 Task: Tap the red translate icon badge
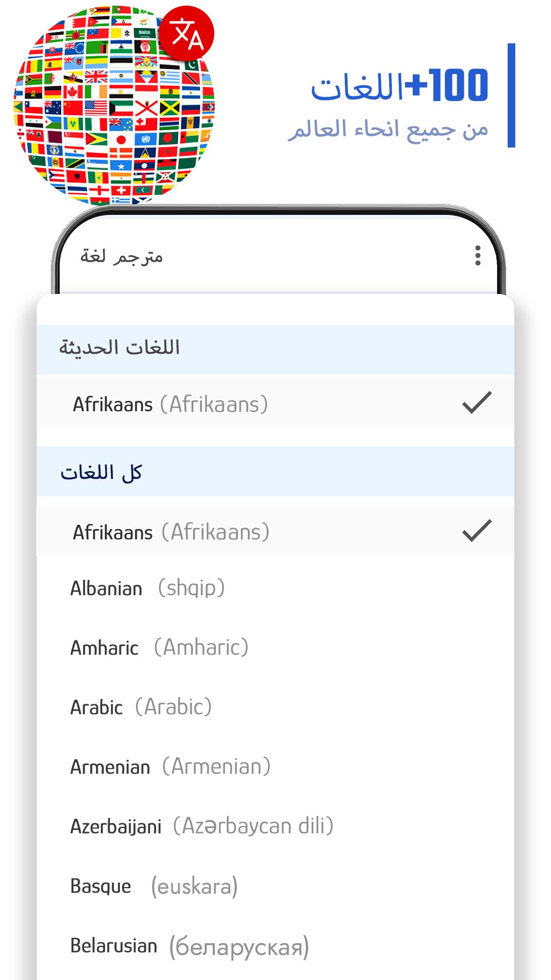(187, 34)
